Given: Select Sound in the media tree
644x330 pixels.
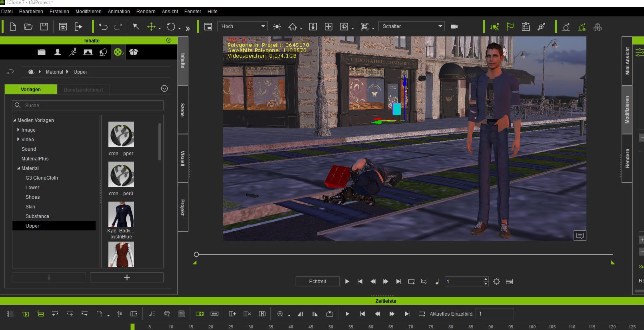Looking at the screenshot, I should click(29, 149).
